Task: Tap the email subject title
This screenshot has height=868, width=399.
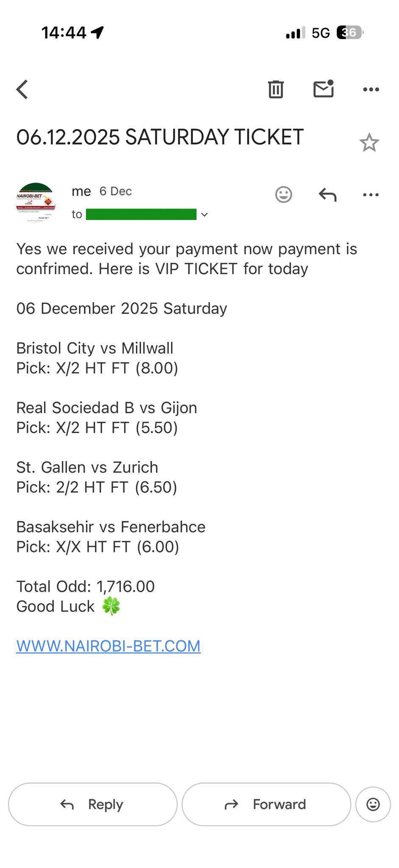Action: (x=160, y=137)
